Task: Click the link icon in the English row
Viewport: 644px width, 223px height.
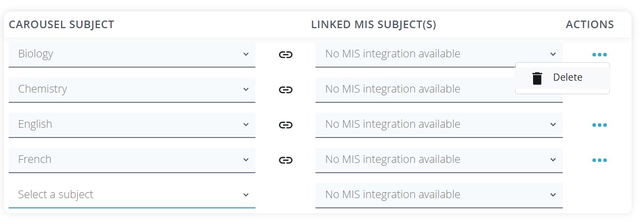Action: click(286, 125)
